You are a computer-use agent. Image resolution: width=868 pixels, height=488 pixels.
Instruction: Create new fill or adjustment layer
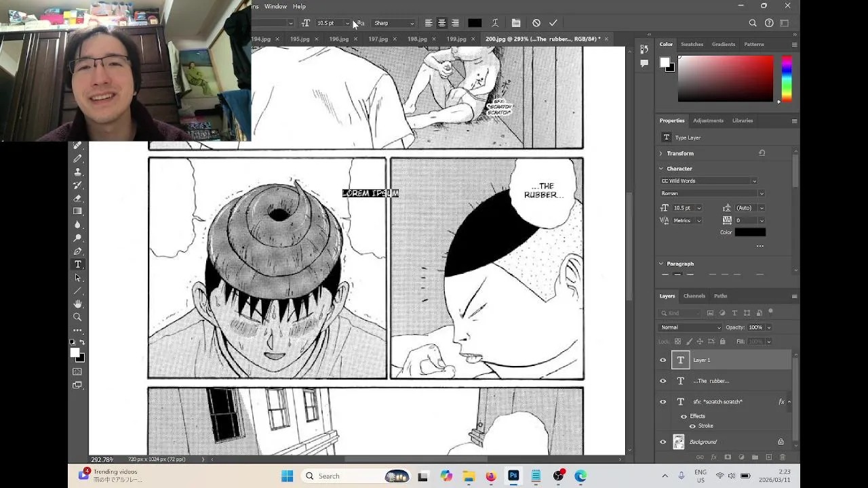(741, 457)
